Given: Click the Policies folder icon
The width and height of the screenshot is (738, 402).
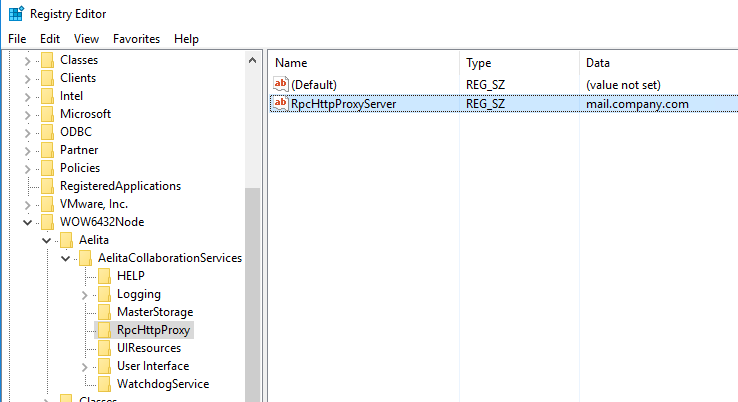Looking at the screenshot, I should [x=47, y=168].
